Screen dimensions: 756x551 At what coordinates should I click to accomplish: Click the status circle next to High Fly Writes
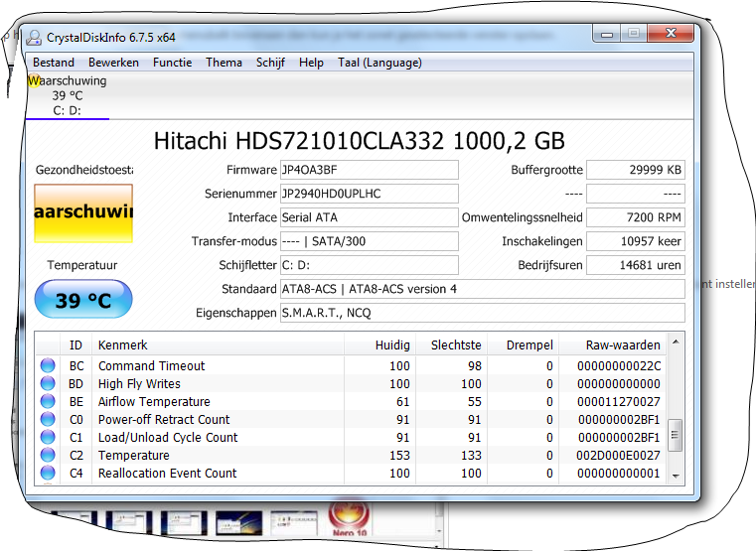click(x=48, y=384)
